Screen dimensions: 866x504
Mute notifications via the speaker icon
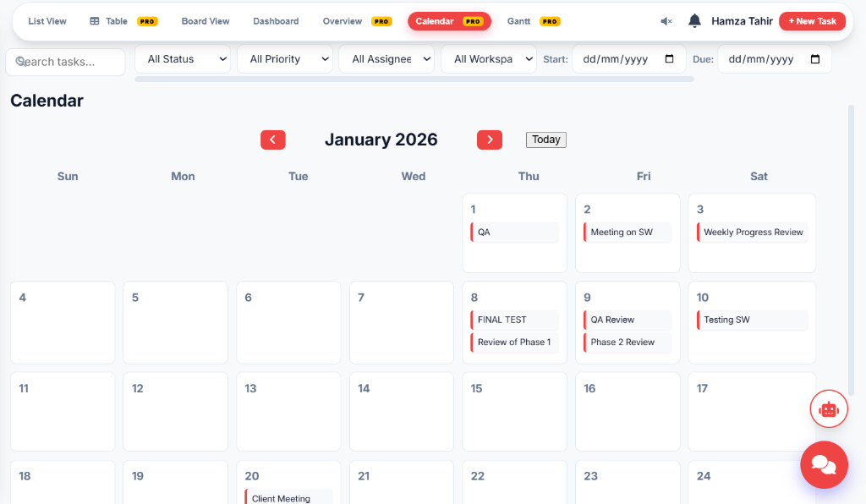(667, 20)
